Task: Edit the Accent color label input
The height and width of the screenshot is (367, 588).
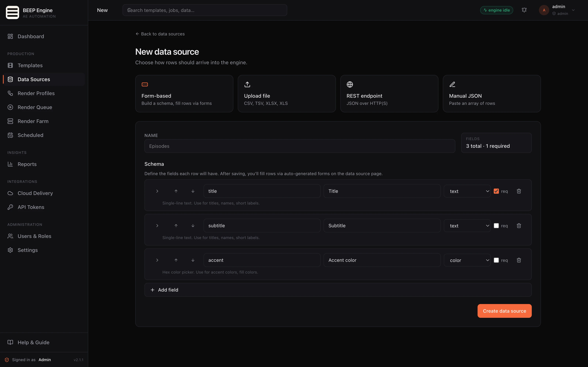Action: tap(382, 260)
